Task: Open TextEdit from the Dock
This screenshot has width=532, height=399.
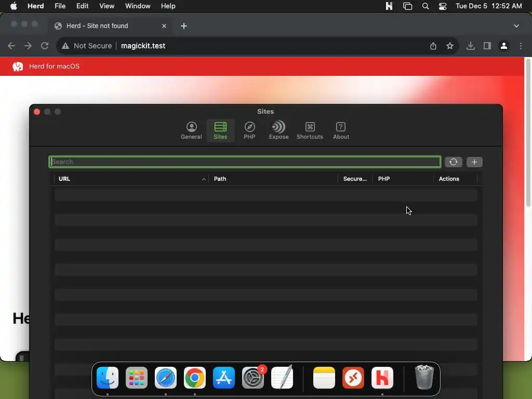Action: point(282,377)
